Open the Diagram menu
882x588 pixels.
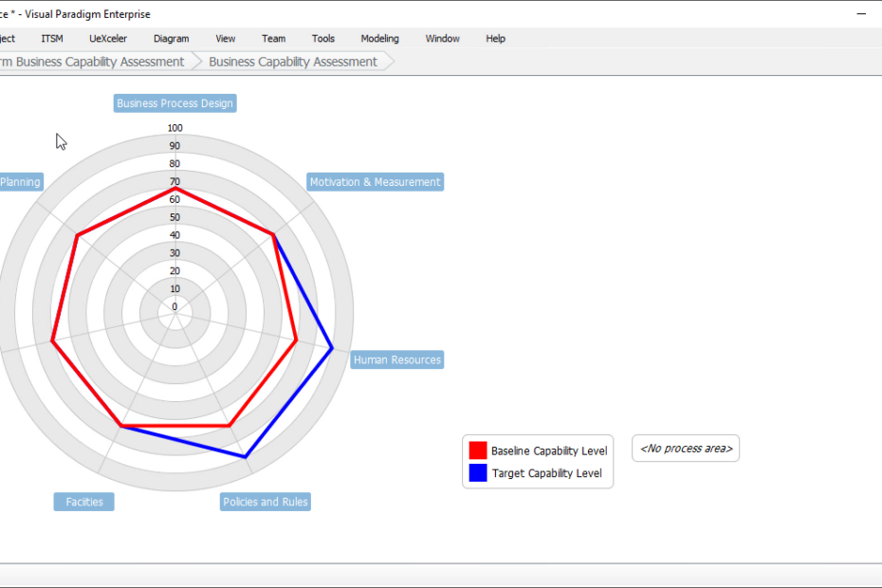pos(171,39)
